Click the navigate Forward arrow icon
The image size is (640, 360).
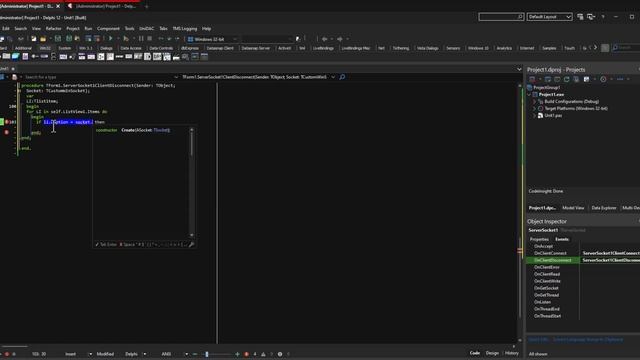coord(340,39)
